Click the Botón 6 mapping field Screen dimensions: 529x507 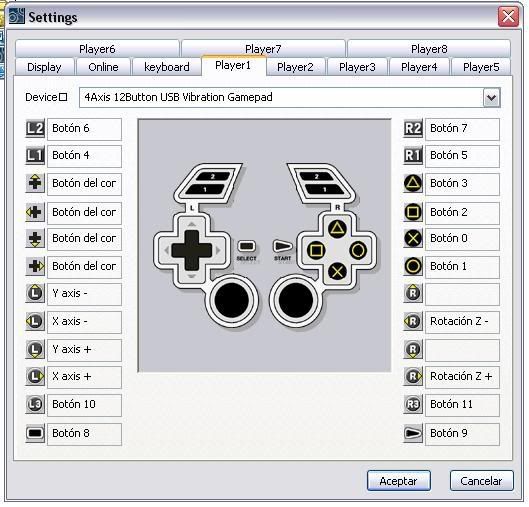click(x=84, y=129)
